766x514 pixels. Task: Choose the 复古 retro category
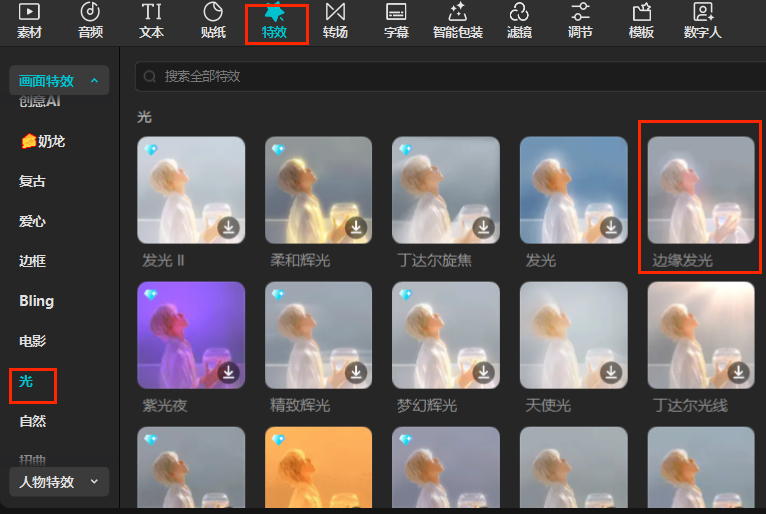32,182
